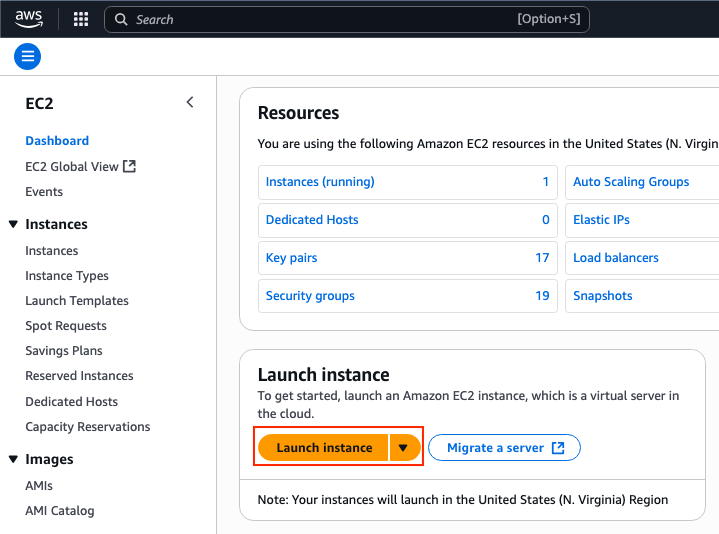Screen dimensions: 719x534
Task: Open Capacity Reservations
Action: coord(88,427)
